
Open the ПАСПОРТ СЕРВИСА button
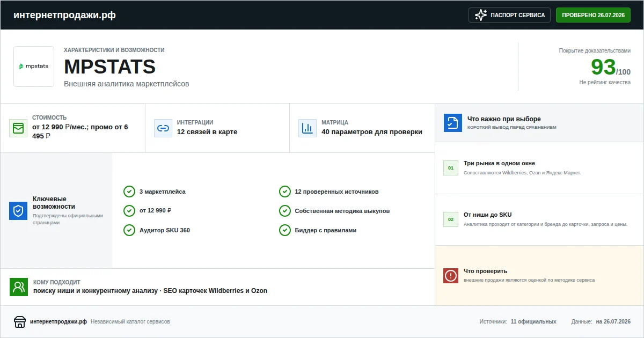point(510,15)
